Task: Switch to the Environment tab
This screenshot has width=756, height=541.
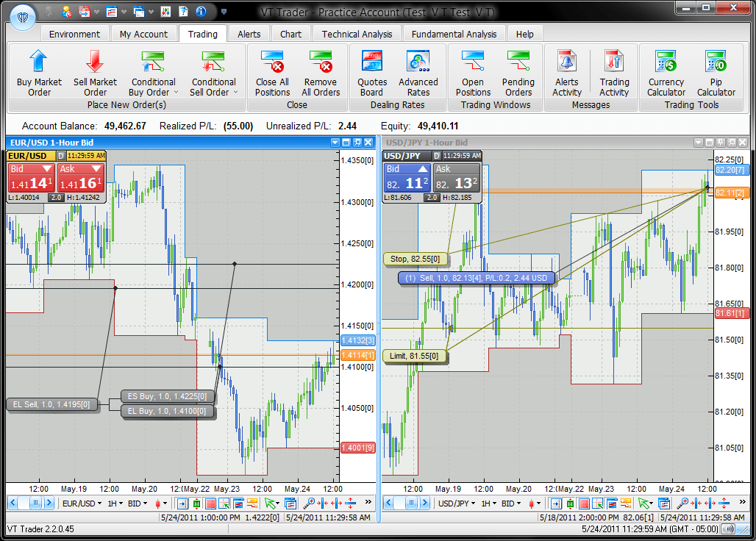Action: (74, 35)
